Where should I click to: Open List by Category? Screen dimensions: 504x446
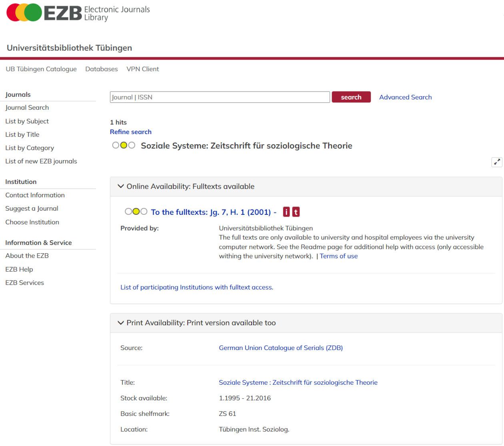click(30, 148)
